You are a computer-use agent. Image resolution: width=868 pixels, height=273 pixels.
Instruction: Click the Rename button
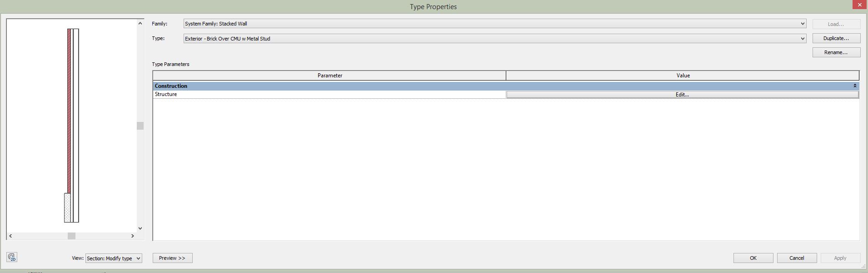[x=836, y=52]
